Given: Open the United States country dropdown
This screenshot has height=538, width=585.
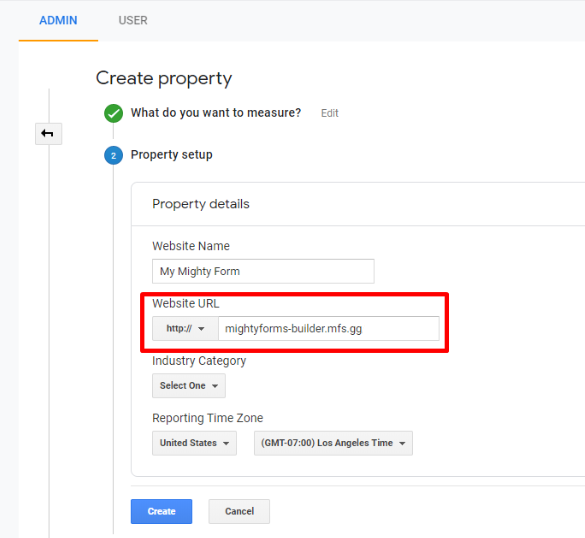Looking at the screenshot, I should [x=194, y=443].
